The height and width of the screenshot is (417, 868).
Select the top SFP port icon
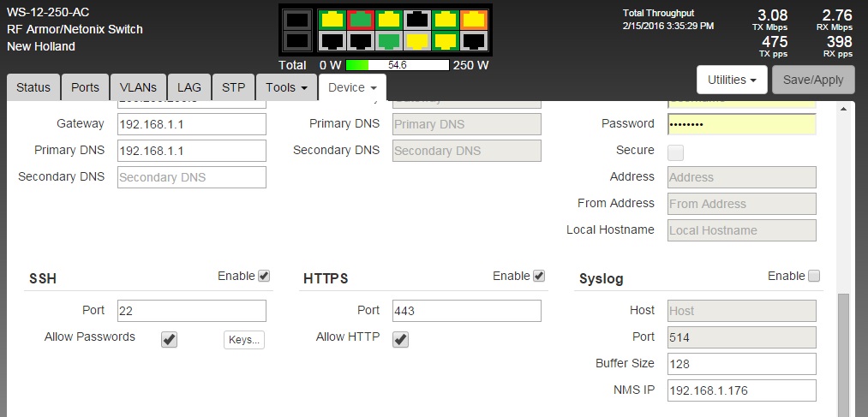(x=297, y=19)
